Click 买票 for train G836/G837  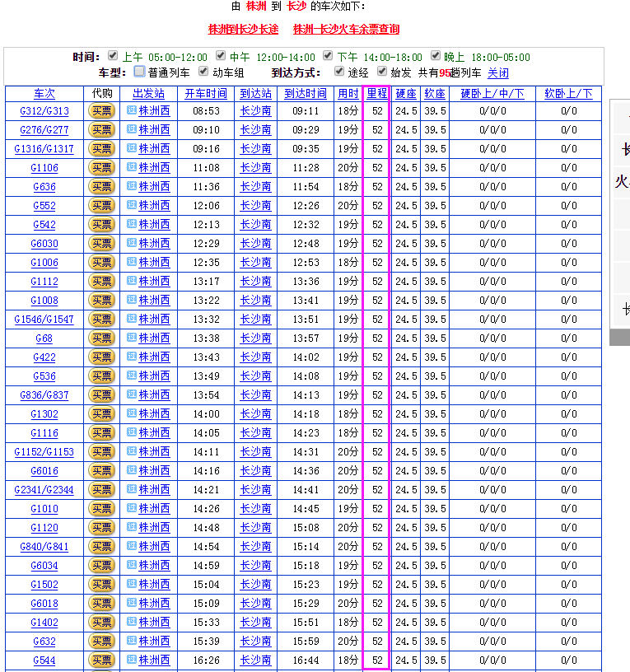coord(101,394)
